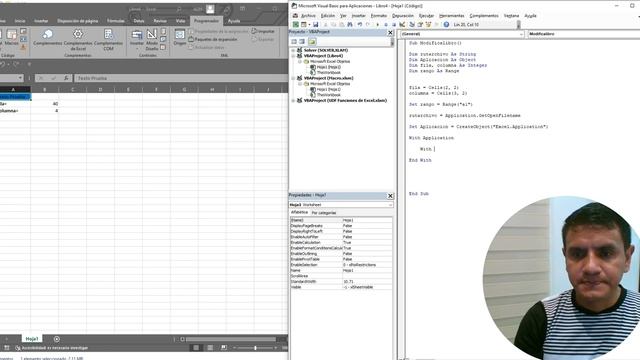Open Ejecutar menu in VBA editor
Image resolution: width=640 pixels, height=360 pixels.
(426, 16)
